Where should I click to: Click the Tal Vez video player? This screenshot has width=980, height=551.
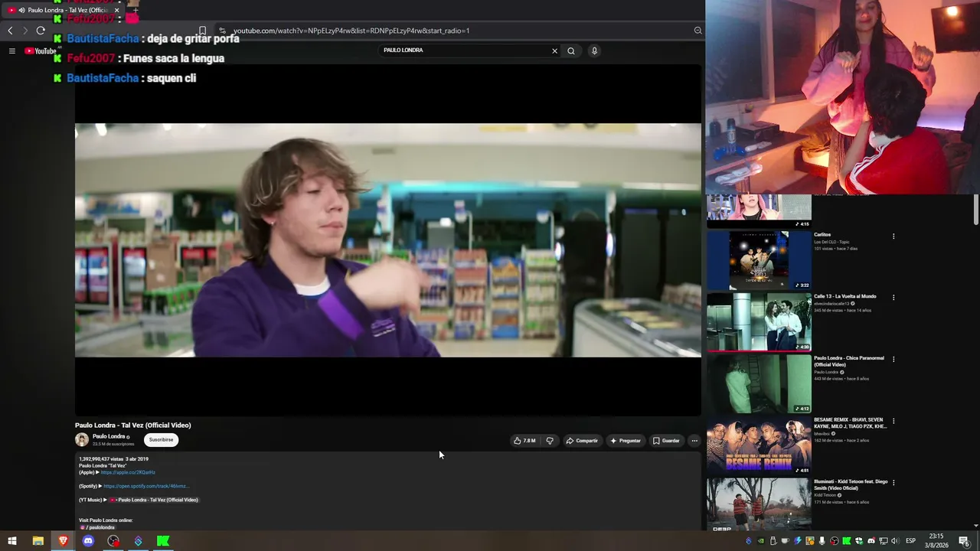coord(387,240)
